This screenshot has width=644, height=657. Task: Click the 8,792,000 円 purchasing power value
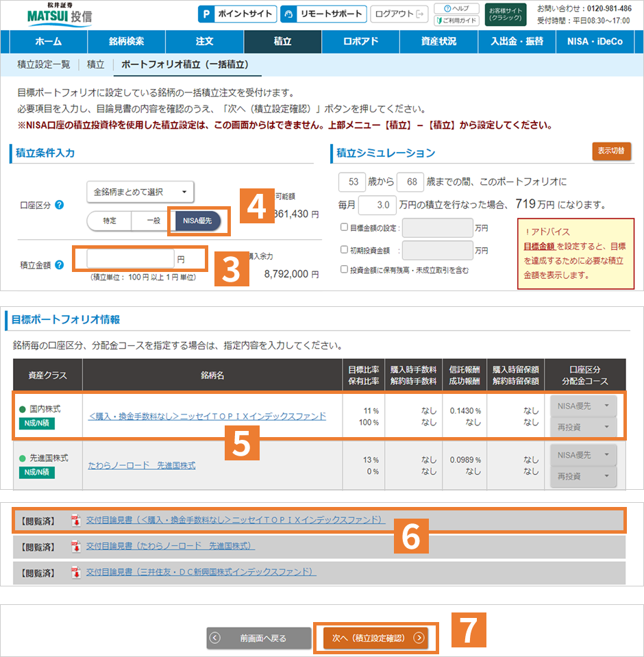click(291, 274)
